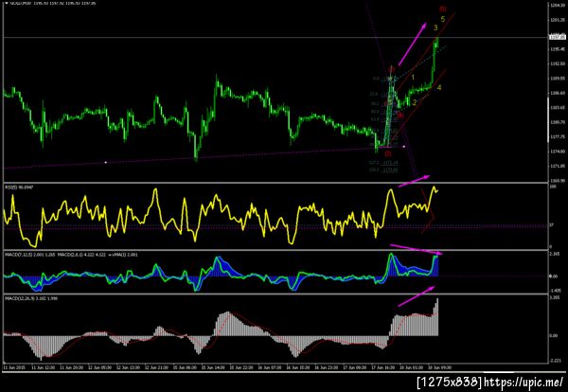This screenshot has width=568, height=392.
Task: Click the '12 Jun 05:00' time axis label
Action: point(100,367)
